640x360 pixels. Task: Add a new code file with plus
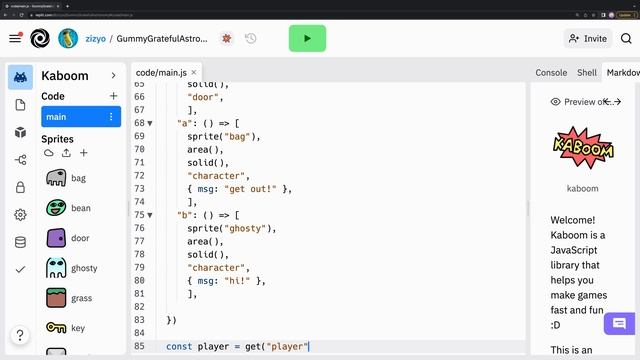pyautogui.click(x=113, y=96)
